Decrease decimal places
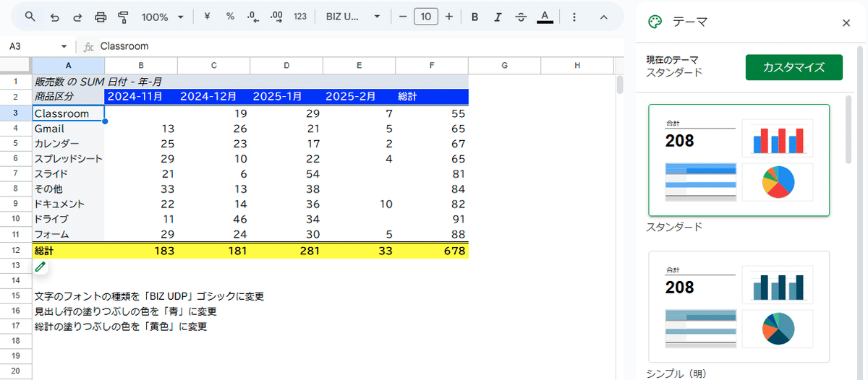868x380 pixels. pyautogui.click(x=252, y=17)
